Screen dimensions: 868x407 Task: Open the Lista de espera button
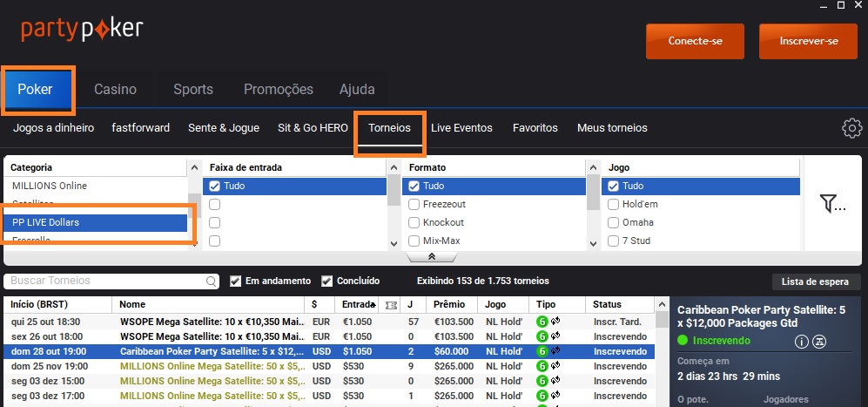point(815,282)
